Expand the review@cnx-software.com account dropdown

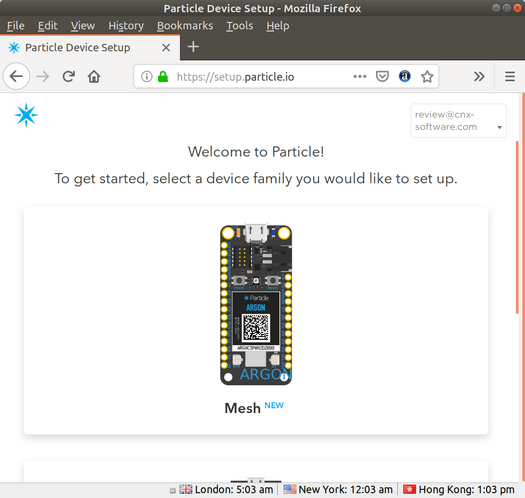click(x=458, y=121)
